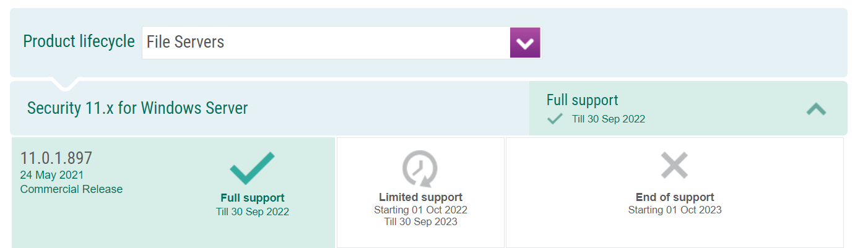
Task: Click Till 30 Sep 2023 date text
Action: pyautogui.click(x=420, y=221)
